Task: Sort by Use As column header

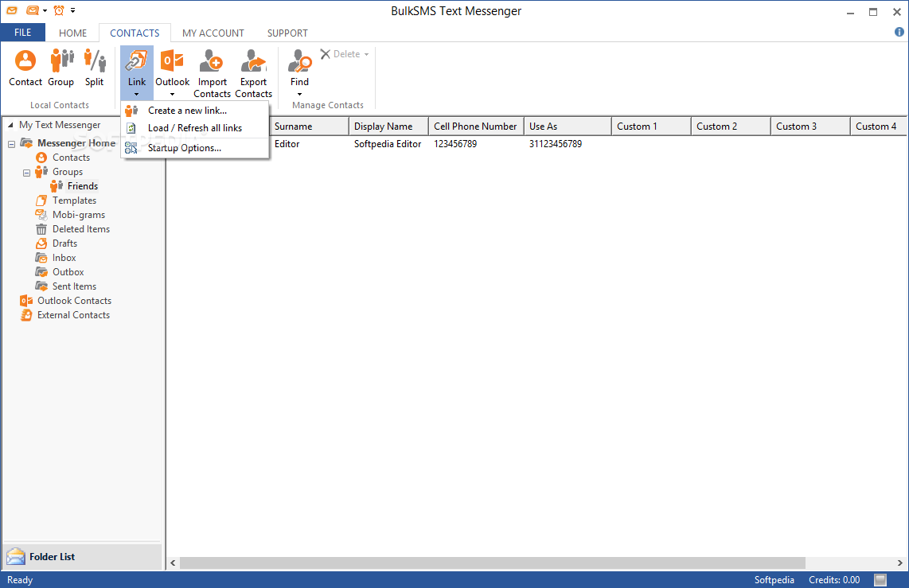Action: click(x=568, y=127)
